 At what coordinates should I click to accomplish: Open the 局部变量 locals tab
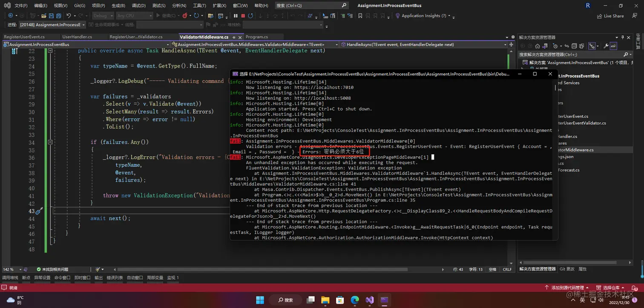[155, 278]
